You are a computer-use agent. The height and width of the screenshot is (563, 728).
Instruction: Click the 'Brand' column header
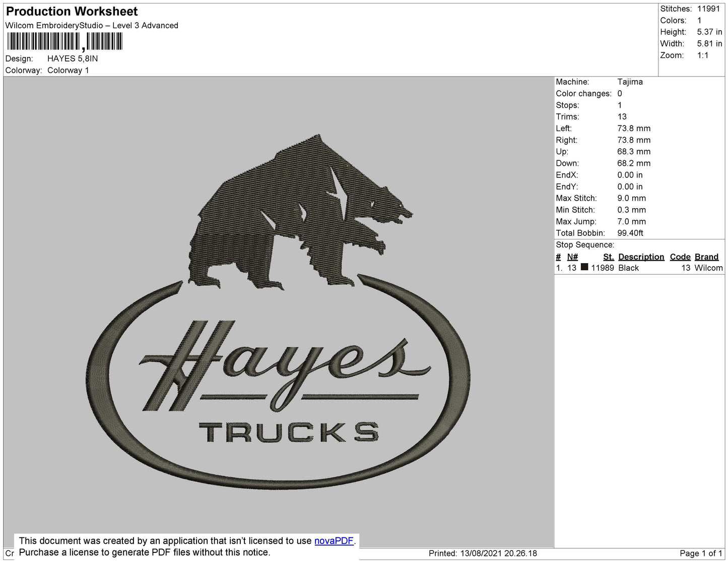[706, 257]
